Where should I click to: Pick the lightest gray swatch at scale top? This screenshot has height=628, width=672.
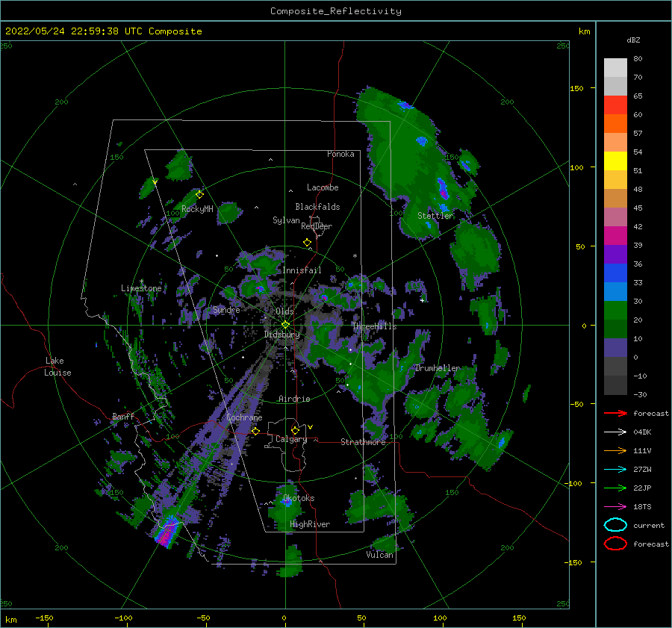pyautogui.click(x=615, y=68)
